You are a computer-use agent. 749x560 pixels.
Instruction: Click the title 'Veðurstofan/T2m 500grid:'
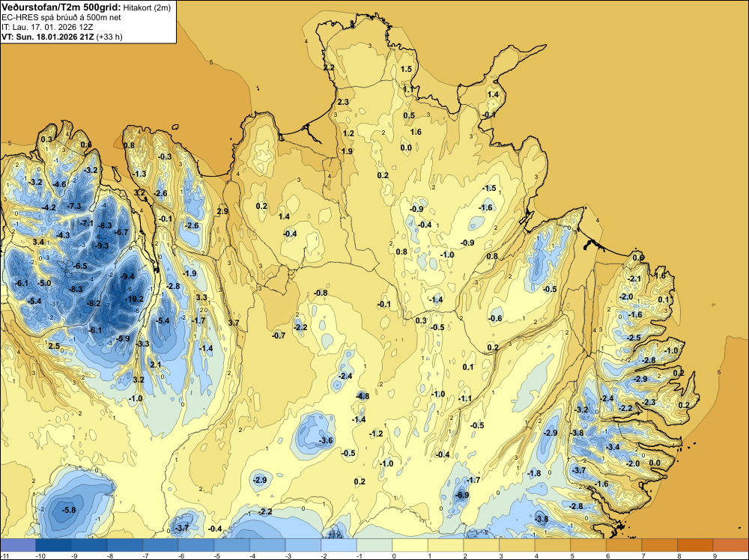[x=61, y=7]
